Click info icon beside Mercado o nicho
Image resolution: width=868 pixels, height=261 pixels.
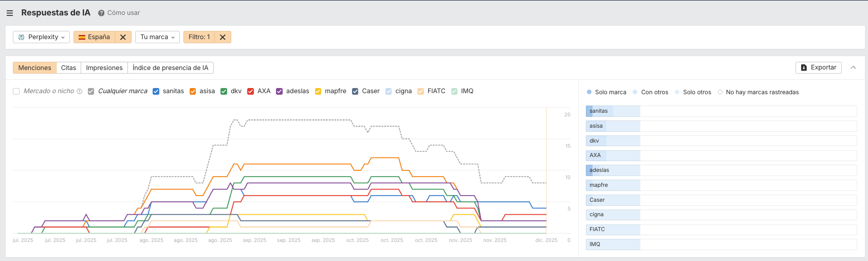79,92
